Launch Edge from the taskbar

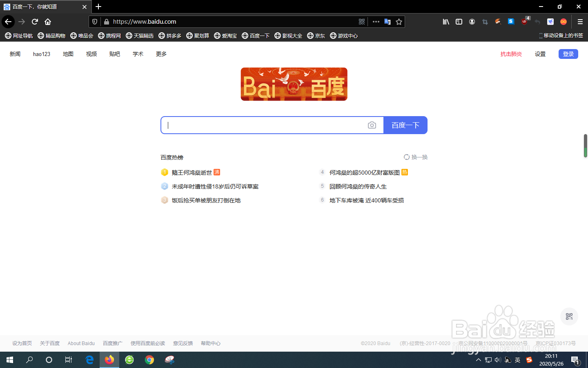pos(89,360)
